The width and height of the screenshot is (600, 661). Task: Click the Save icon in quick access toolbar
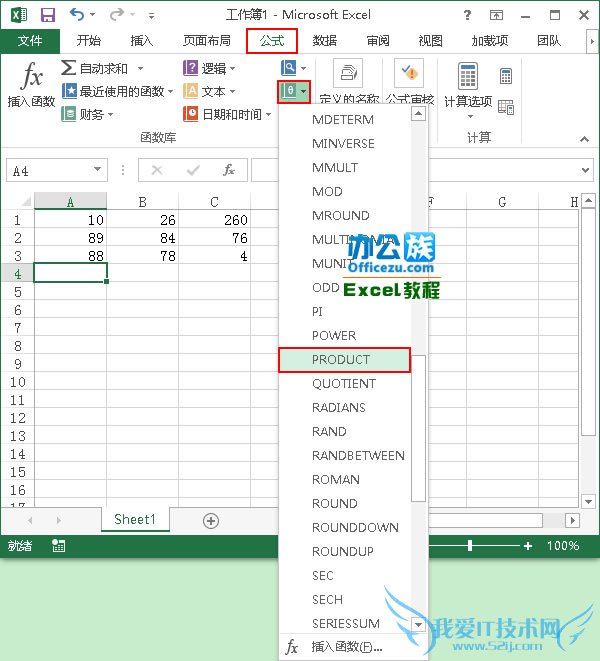point(48,15)
